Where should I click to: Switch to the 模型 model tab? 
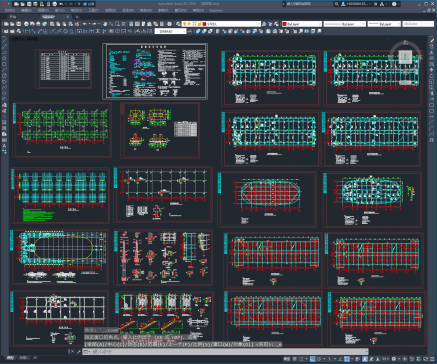(x=11, y=357)
